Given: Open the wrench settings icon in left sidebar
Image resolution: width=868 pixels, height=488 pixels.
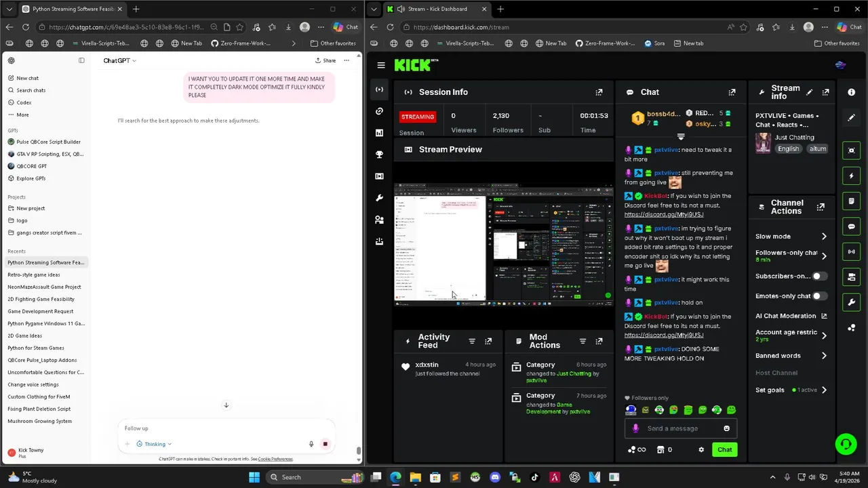Looking at the screenshot, I should pos(379,198).
